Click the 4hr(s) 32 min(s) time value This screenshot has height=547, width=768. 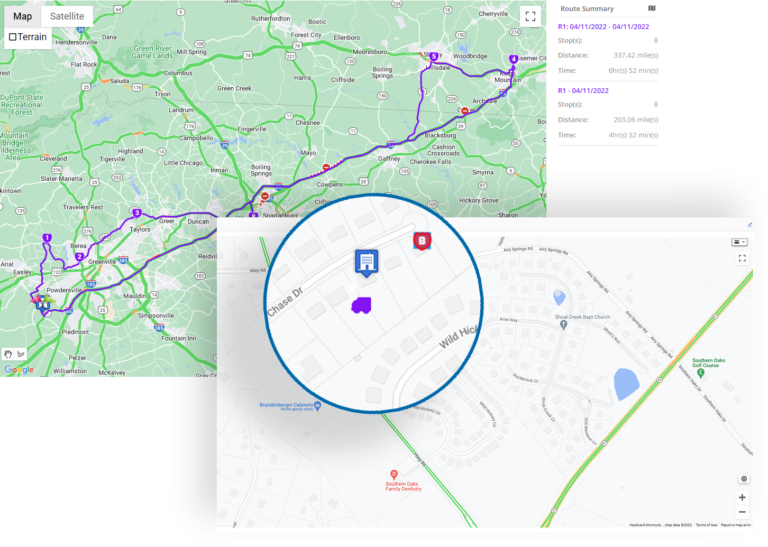coord(633,135)
